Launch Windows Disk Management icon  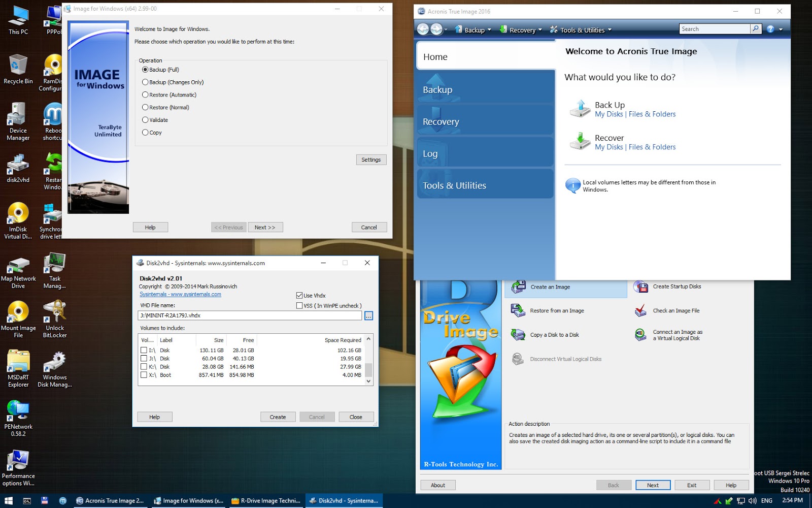tap(55, 369)
